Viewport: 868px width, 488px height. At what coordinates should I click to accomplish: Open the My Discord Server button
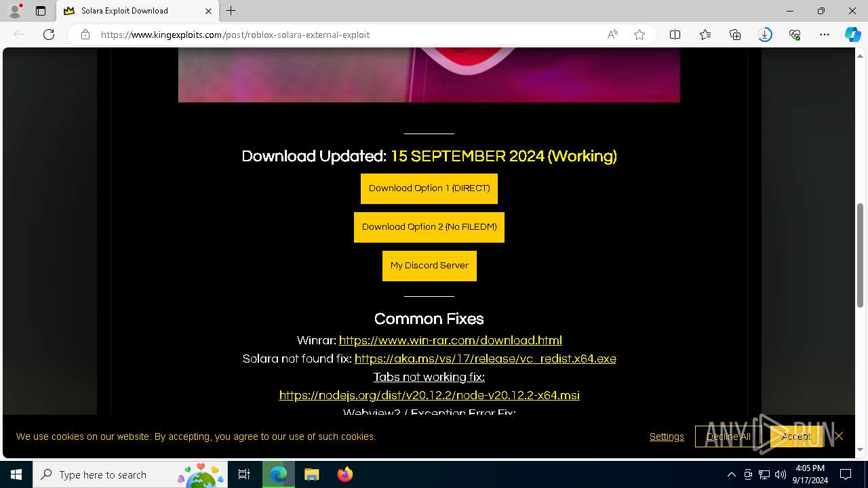[429, 266]
